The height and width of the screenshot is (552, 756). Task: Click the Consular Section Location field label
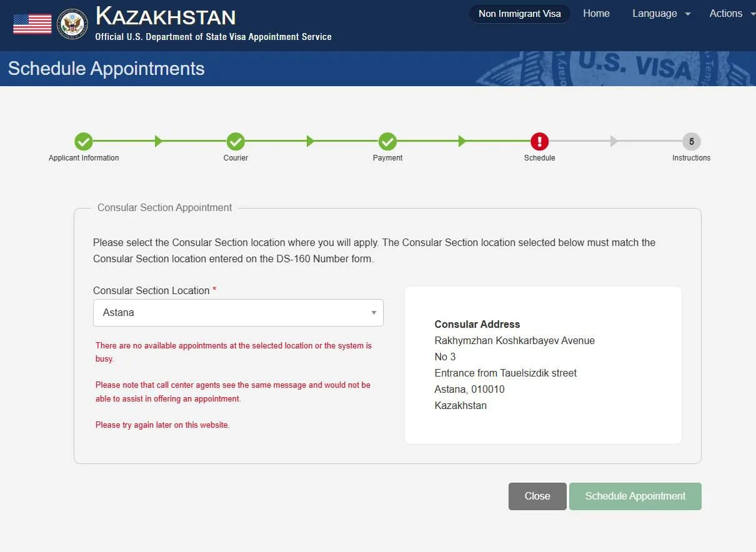(x=155, y=290)
